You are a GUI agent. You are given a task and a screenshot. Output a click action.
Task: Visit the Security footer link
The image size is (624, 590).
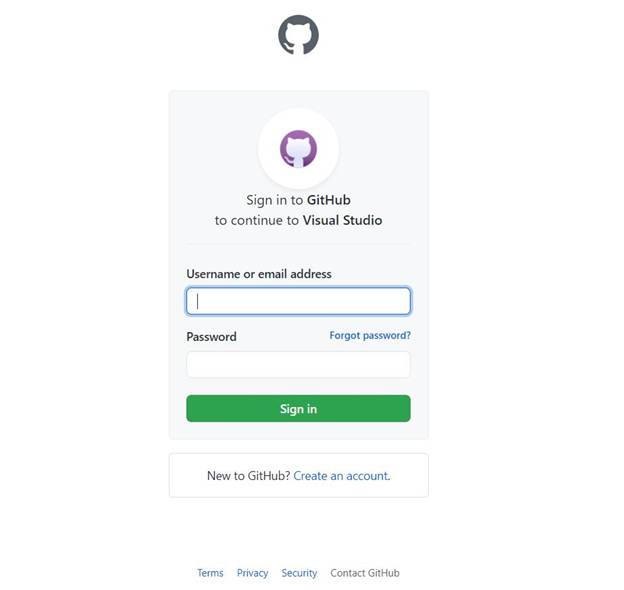point(299,573)
